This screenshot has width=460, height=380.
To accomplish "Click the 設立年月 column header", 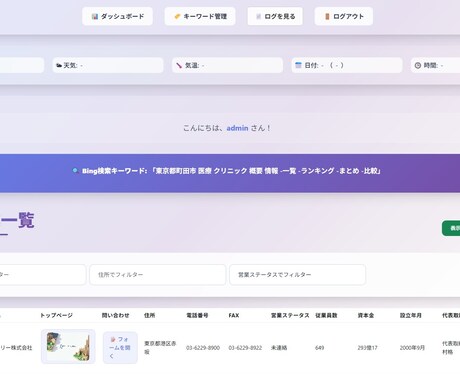I will pyautogui.click(x=411, y=315).
